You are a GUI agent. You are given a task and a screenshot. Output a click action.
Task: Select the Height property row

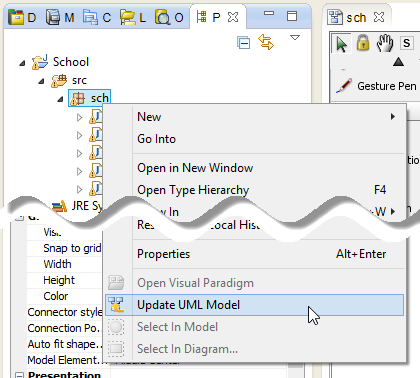pyautogui.click(x=59, y=280)
